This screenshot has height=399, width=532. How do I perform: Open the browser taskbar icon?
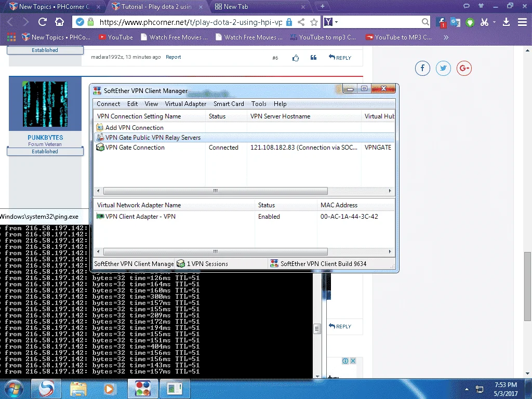46,389
